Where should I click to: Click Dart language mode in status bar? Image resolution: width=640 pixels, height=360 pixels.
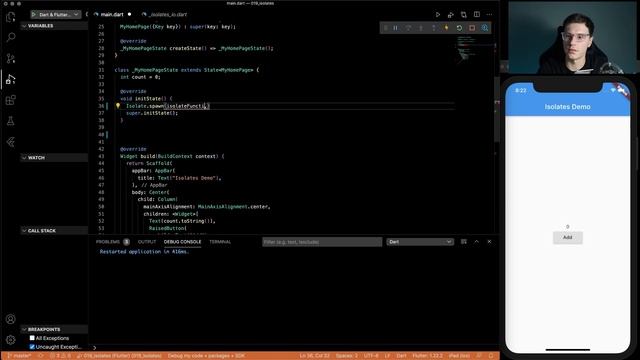click(x=401, y=356)
